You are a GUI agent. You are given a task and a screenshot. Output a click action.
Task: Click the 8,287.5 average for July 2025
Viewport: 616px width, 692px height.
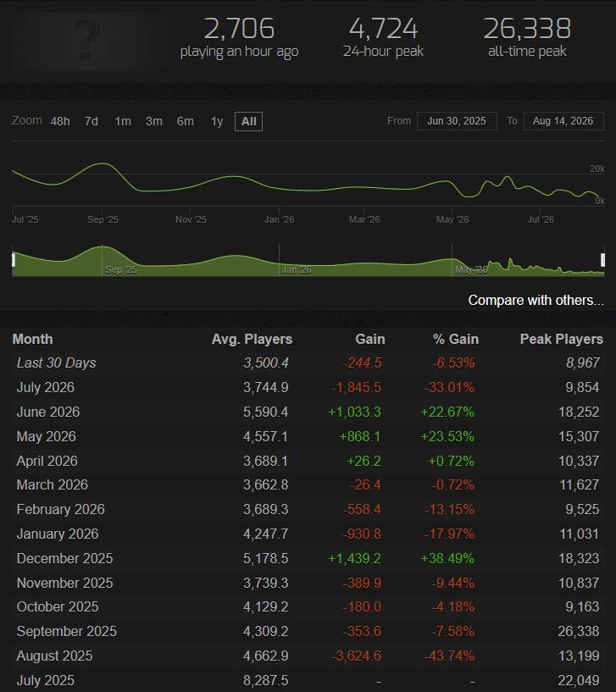pyautogui.click(x=266, y=680)
